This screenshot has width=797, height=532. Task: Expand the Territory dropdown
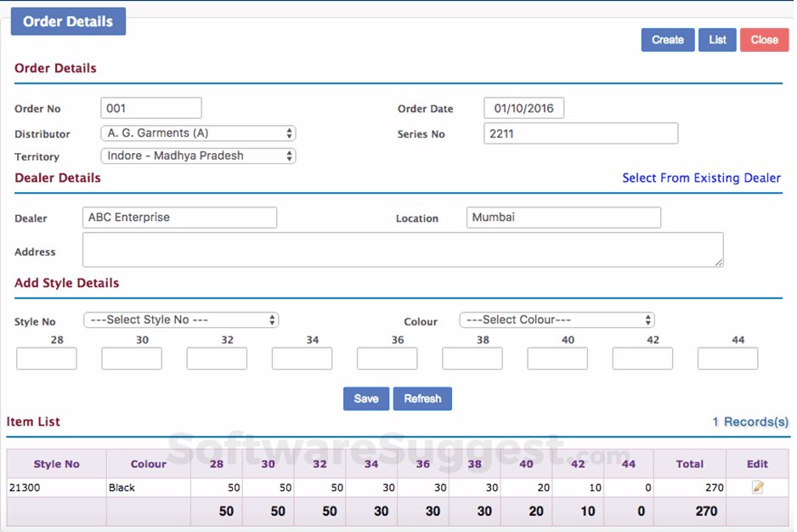[198, 156]
